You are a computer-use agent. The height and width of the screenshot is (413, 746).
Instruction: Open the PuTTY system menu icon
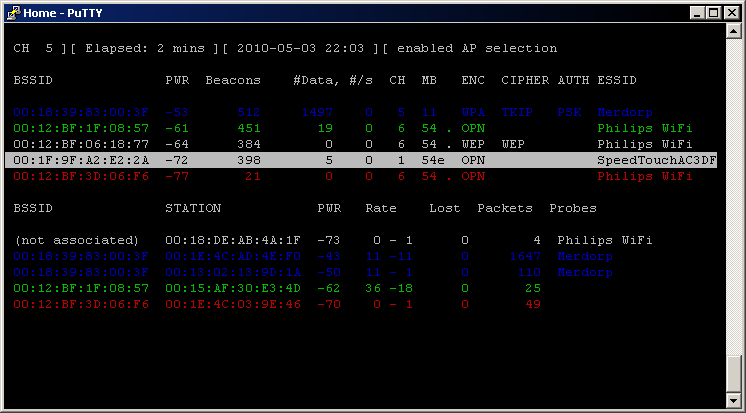click(x=13, y=13)
